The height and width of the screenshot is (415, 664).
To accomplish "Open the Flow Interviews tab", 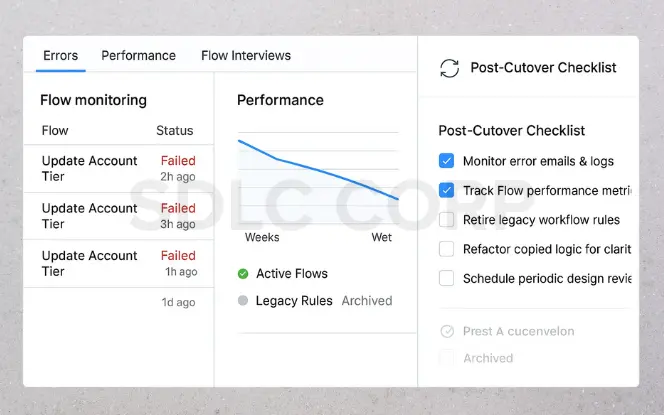I will (246, 56).
